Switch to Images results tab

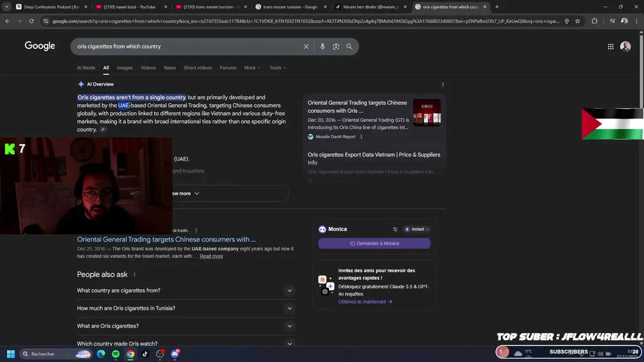(x=125, y=68)
